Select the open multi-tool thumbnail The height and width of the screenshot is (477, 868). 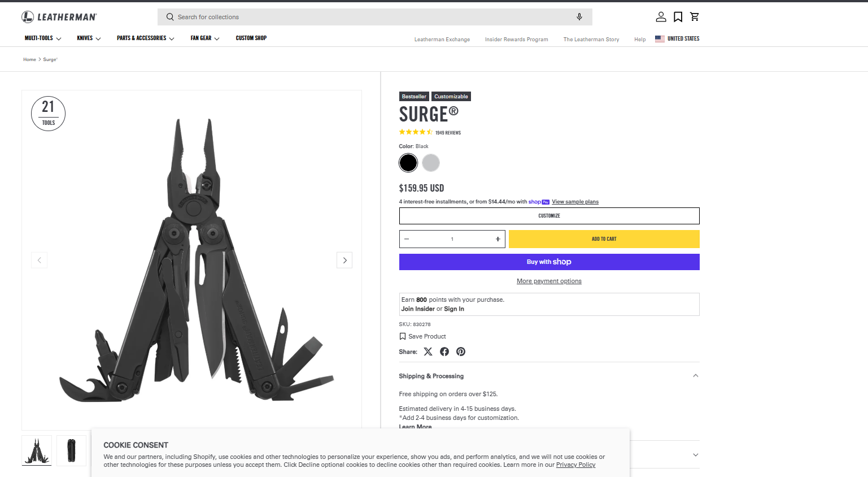37,450
